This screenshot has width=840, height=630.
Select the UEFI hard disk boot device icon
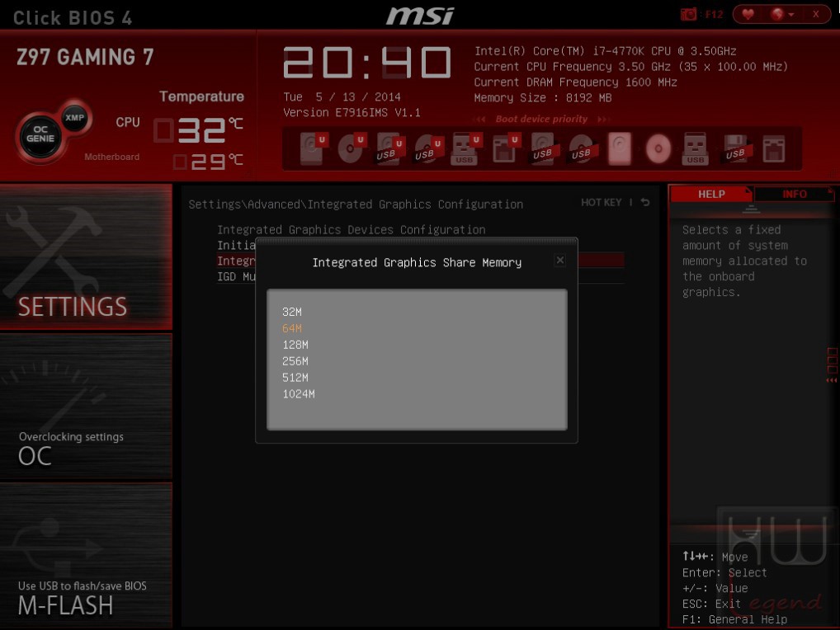(x=313, y=148)
